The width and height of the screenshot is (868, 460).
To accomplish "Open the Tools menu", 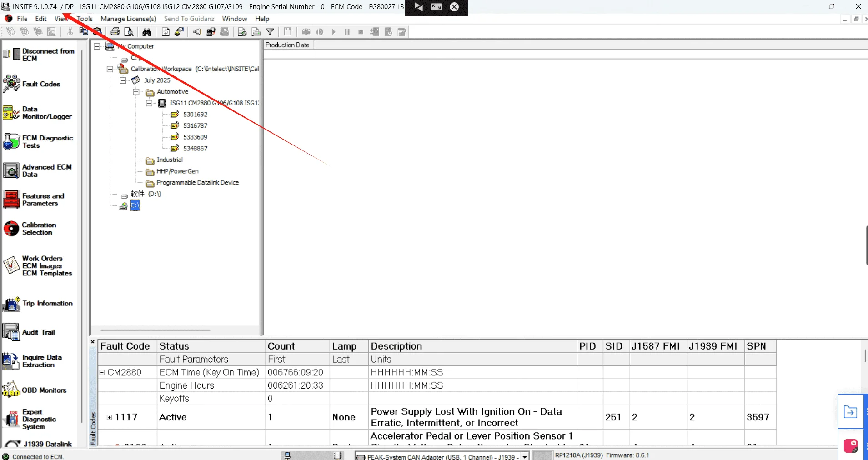I will pyautogui.click(x=85, y=19).
